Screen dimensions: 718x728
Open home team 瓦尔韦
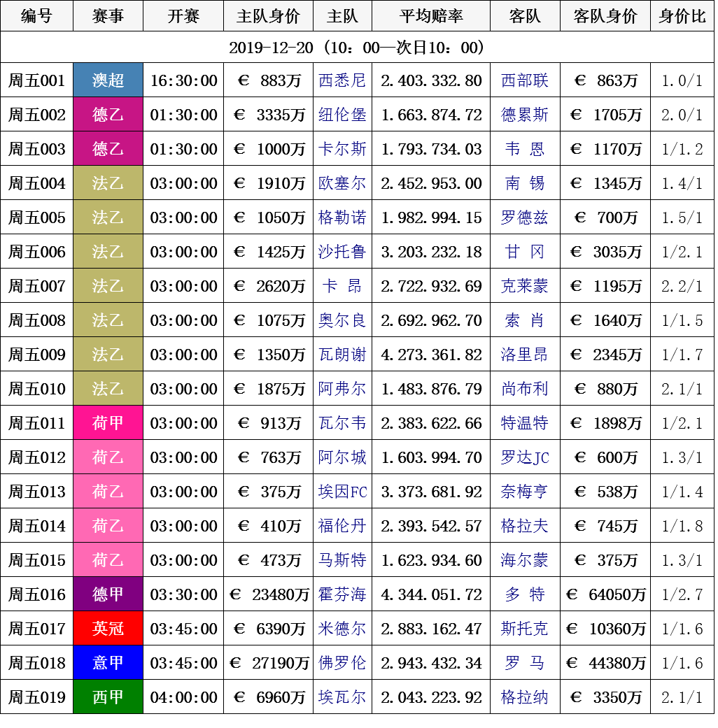[x=342, y=423]
